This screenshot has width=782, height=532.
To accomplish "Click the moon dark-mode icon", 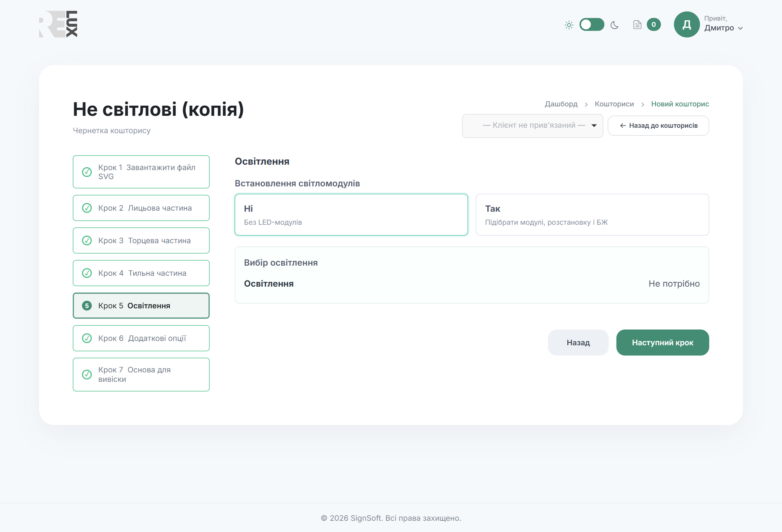I will [x=614, y=25].
